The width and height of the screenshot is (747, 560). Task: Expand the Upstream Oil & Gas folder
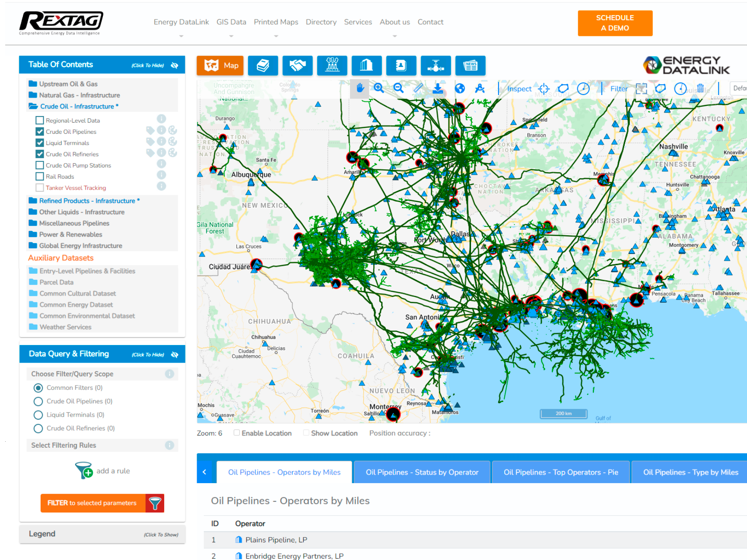point(63,84)
